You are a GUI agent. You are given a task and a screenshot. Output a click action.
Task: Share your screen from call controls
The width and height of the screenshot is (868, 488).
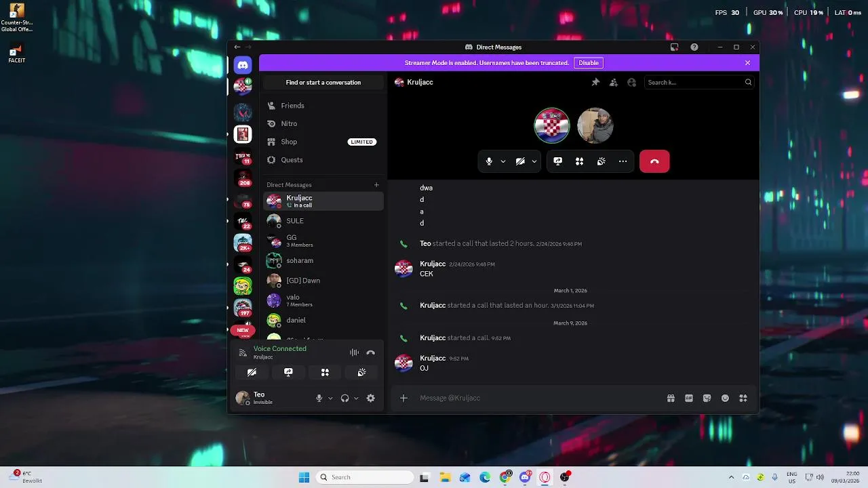[558, 161]
